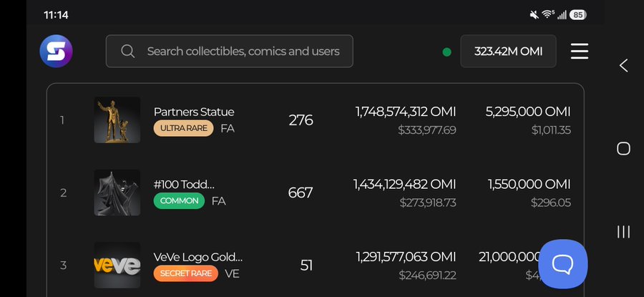Viewport: 644px width, 297px height.
Task: Open the #100 Todd thumbnail image
Action: [x=117, y=193]
